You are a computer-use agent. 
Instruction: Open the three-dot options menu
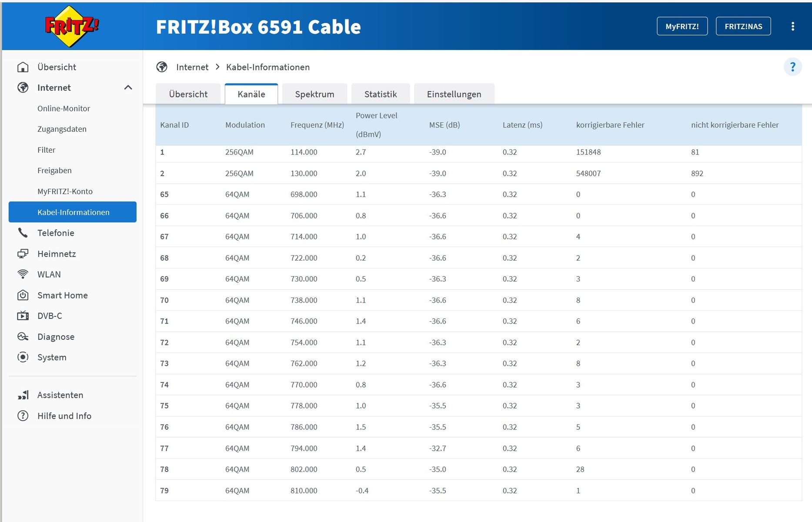(793, 27)
